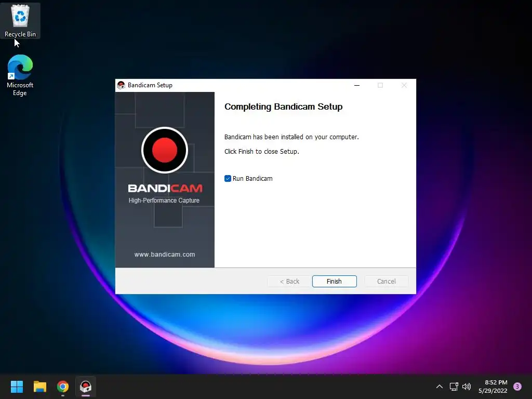This screenshot has height=399, width=532.
Task: Click the Finish button
Action: click(x=334, y=281)
